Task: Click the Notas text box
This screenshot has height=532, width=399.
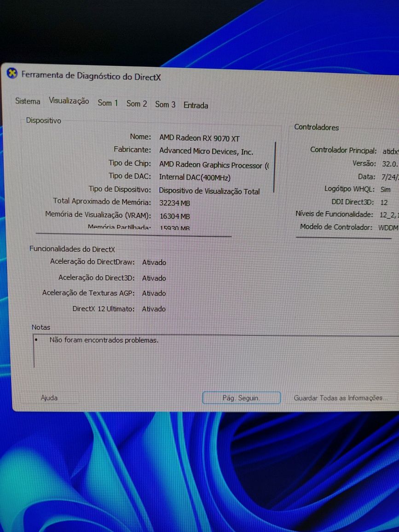Action: (216, 351)
